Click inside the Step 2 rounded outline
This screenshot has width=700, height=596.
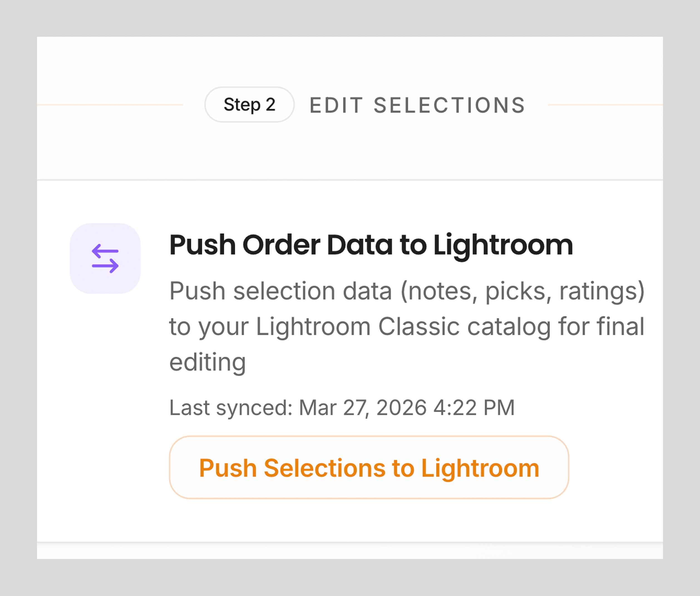pos(249,104)
